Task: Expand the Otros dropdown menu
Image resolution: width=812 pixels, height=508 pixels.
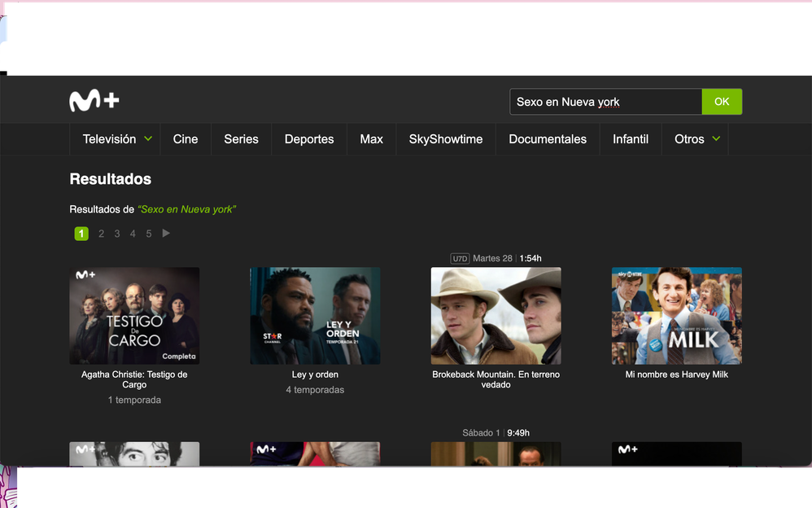Action: [696, 139]
